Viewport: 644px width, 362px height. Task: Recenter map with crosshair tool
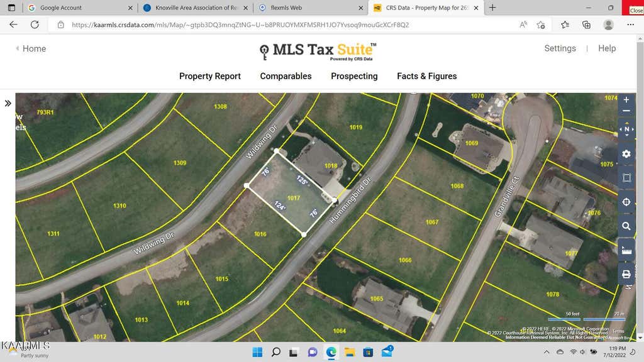626,202
